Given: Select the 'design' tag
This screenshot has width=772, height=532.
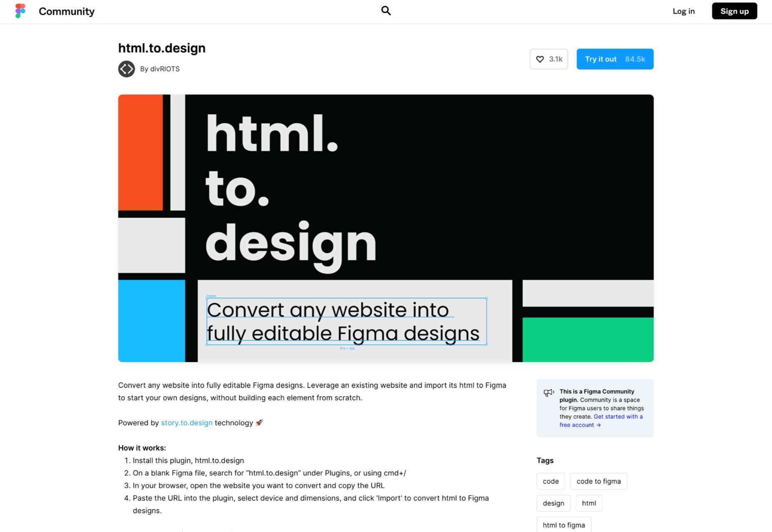Looking at the screenshot, I should click(x=553, y=503).
